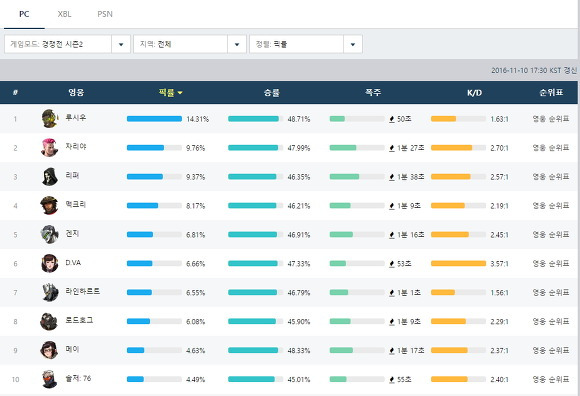Click the flame icon beside 53초

(392, 264)
